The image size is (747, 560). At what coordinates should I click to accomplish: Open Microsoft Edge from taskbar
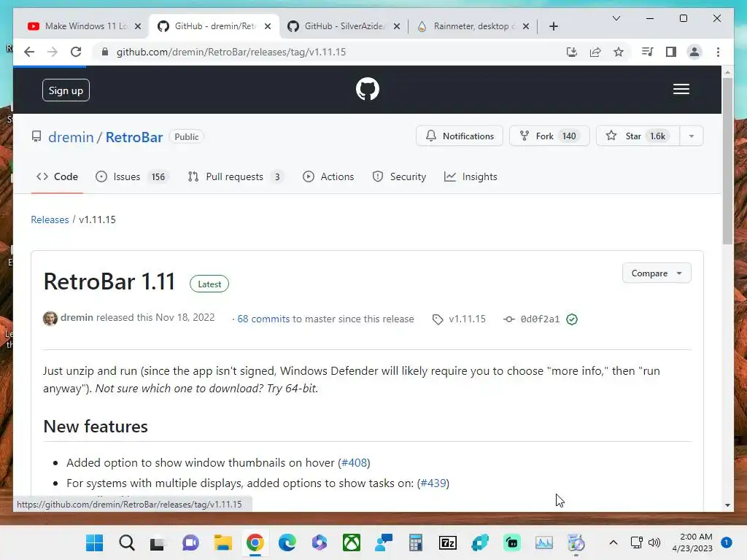(287, 542)
